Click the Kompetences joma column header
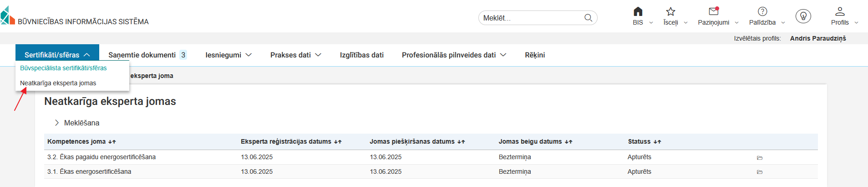This screenshot has width=868, height=187. point(76,141)
